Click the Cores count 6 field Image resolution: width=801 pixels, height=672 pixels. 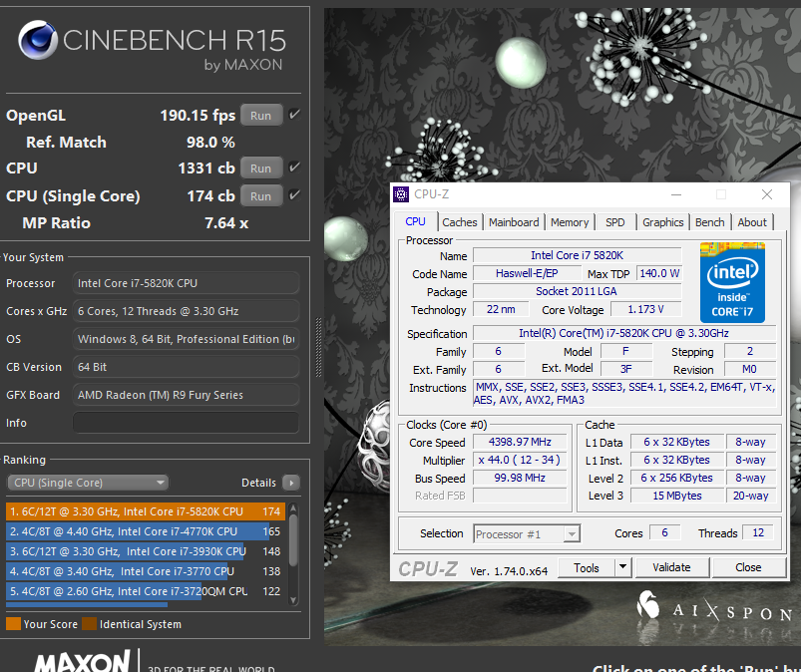[x=664, y=532]
